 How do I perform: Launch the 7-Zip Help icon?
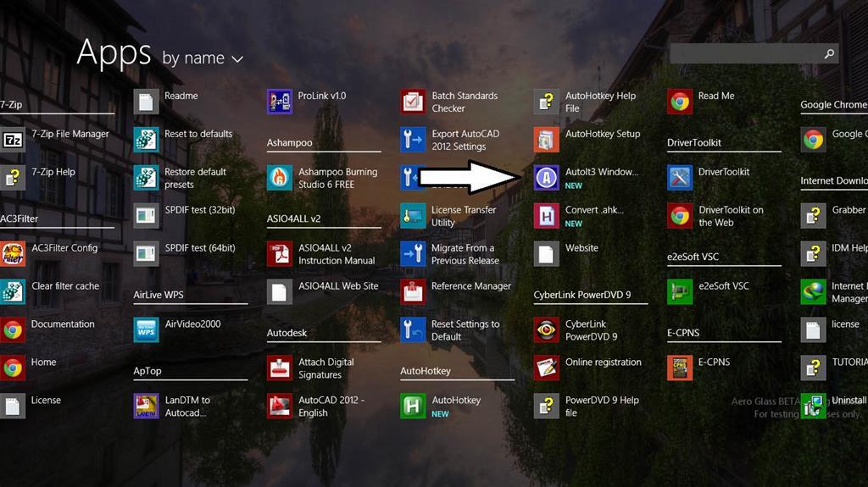(13, 178)
